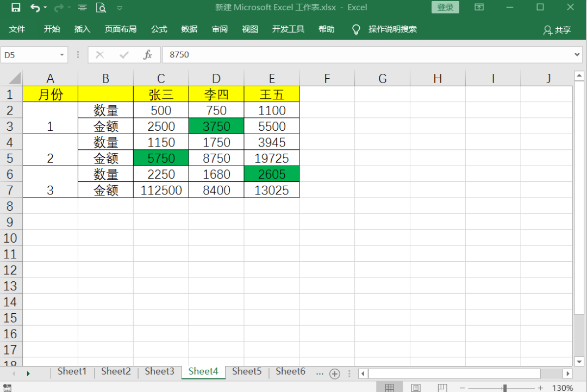Click the Name Box showing D5
The image size is (587, 392).
[30, 55]
